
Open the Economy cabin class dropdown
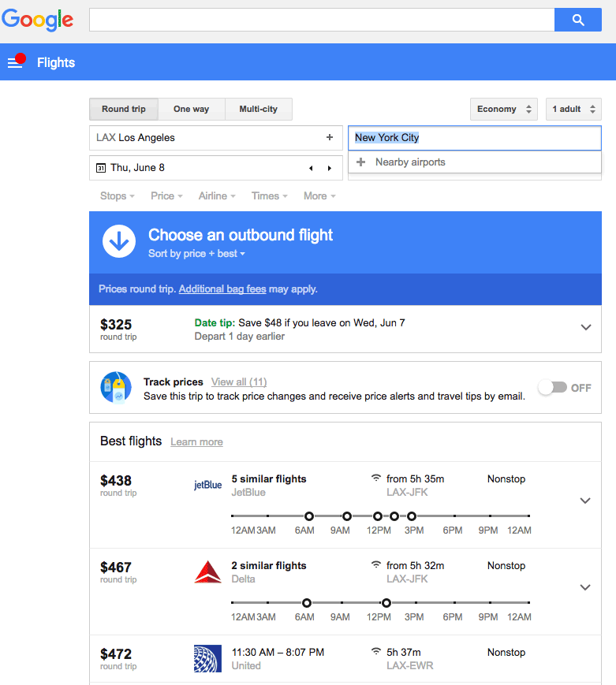[x=503, y=109]
